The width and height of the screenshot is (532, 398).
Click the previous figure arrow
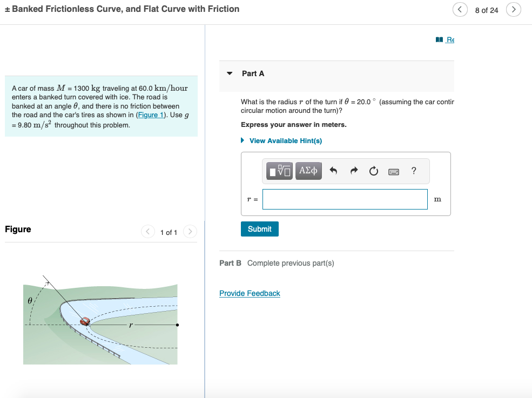(148, 231)
